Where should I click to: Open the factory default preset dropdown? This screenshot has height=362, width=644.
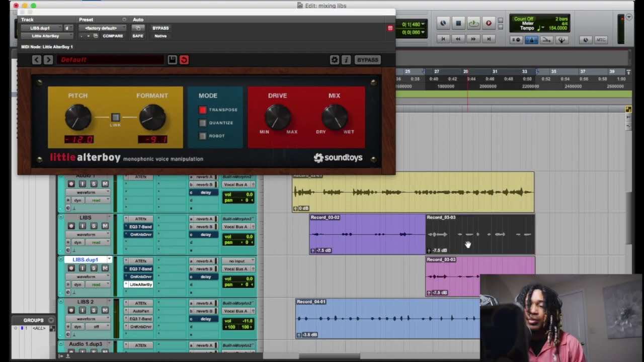(103, 28)
